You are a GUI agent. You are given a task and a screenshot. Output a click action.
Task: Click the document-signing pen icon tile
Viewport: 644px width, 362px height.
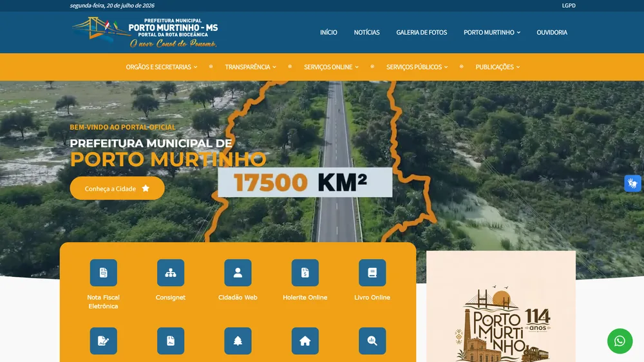tap(104, 341)
